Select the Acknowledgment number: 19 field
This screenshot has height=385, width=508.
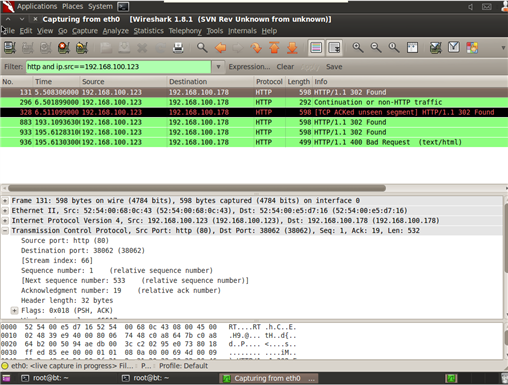121,291
